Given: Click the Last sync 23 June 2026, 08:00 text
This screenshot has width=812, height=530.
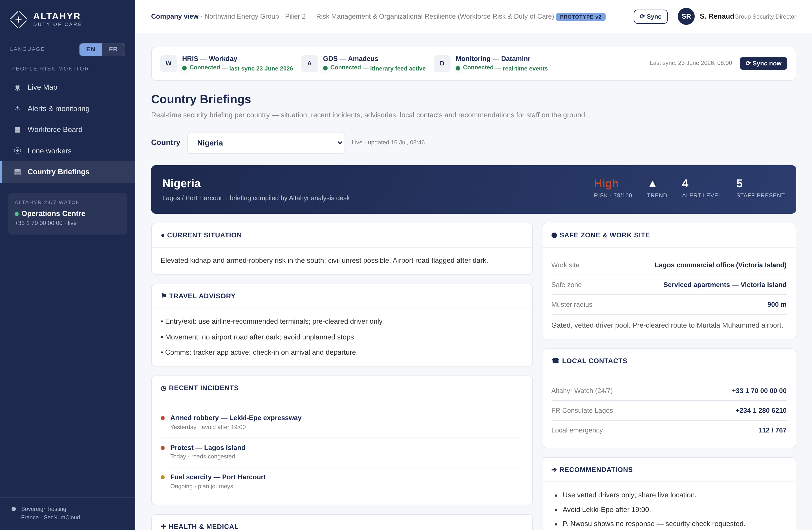Looking at the screenshot, I should pyautogui.click(x=690, y=63).
